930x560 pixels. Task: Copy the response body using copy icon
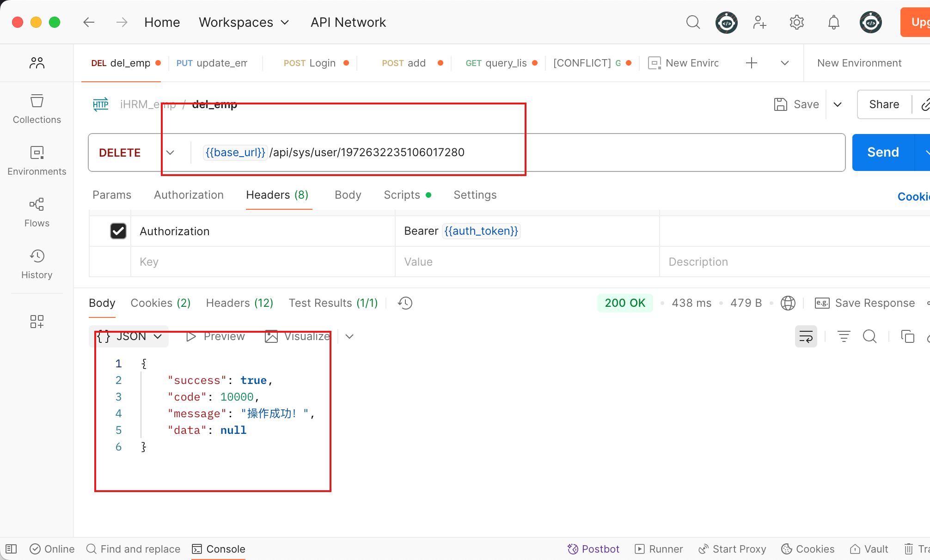(x=907, y=336)
